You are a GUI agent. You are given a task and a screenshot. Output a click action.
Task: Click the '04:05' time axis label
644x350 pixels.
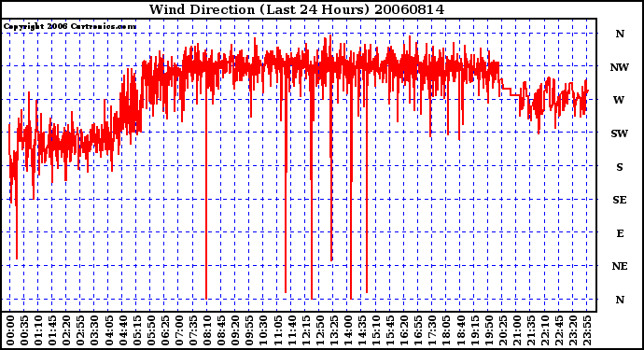pyautogui.click(x=109, y=330)
